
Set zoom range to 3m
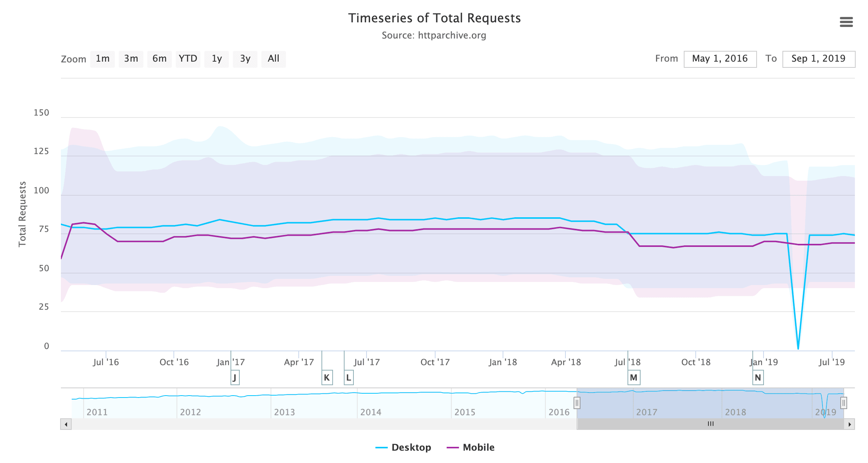pos(131,59)
